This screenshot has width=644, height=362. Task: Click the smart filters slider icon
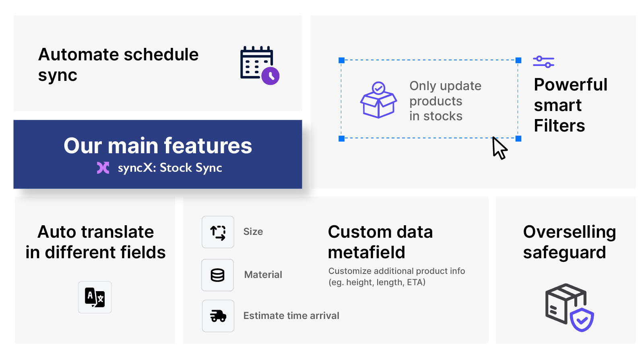543,62
